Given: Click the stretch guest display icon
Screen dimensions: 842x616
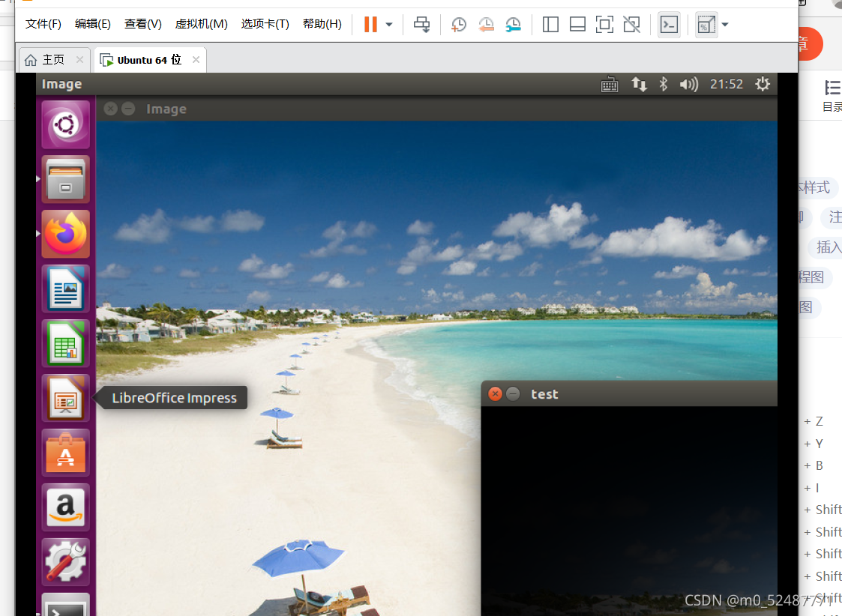Looking at the screenshot, I should click(706, 24).
